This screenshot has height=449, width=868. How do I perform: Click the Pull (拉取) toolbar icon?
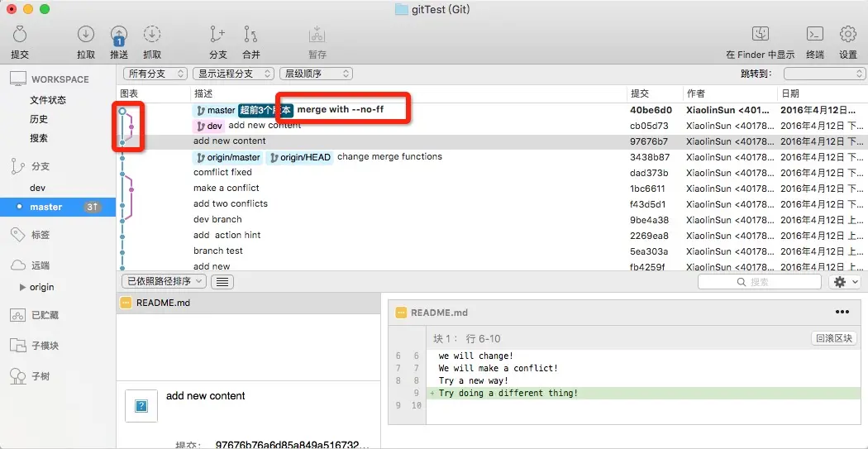click(x=86, y=35)
